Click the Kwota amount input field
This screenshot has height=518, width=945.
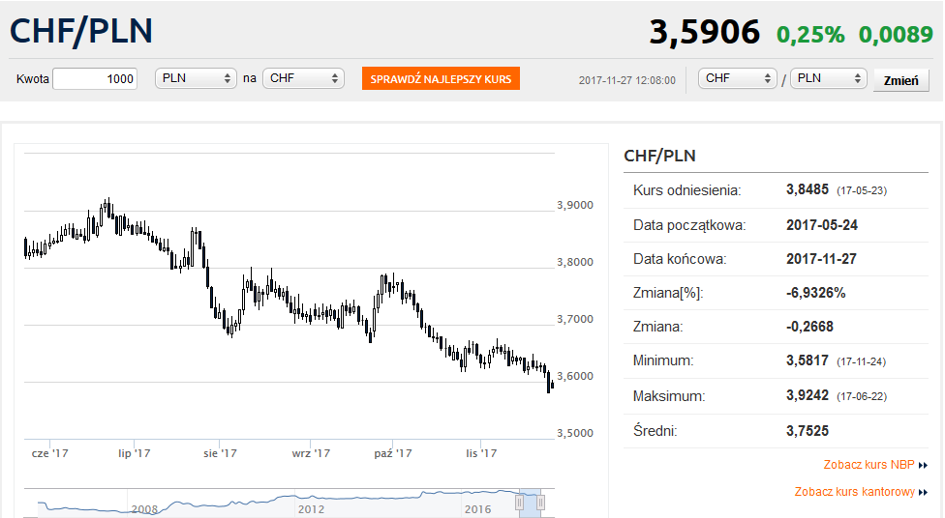(x=95, y=79)
